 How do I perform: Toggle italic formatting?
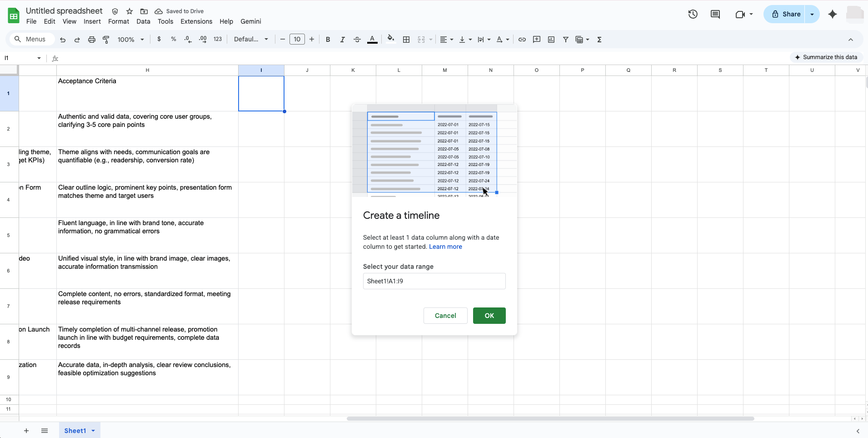click(343, 40)
